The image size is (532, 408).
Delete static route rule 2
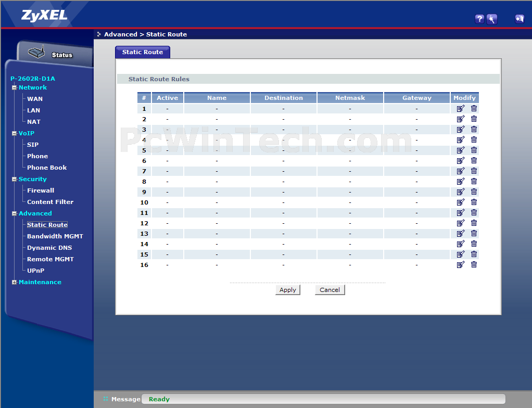(x=474, y=119)
